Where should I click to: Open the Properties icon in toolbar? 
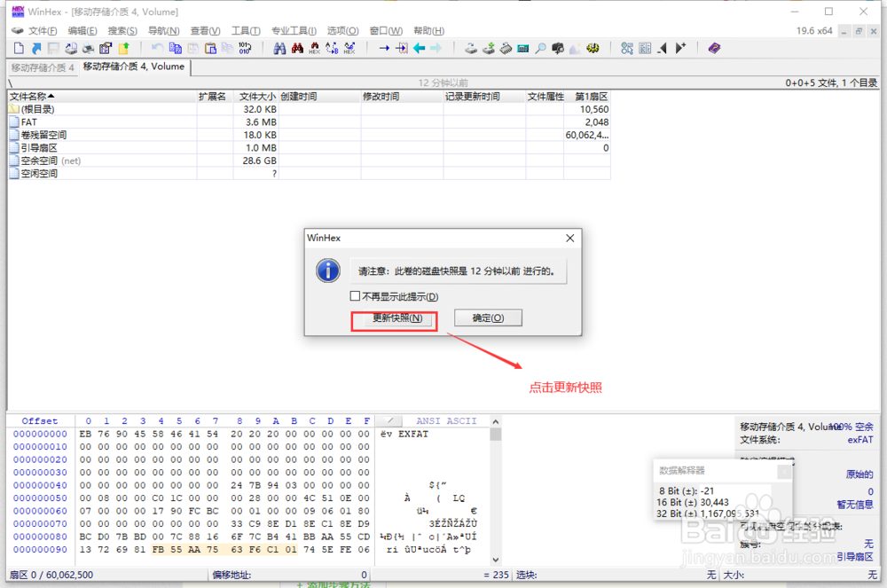click(x=106, y=48)
